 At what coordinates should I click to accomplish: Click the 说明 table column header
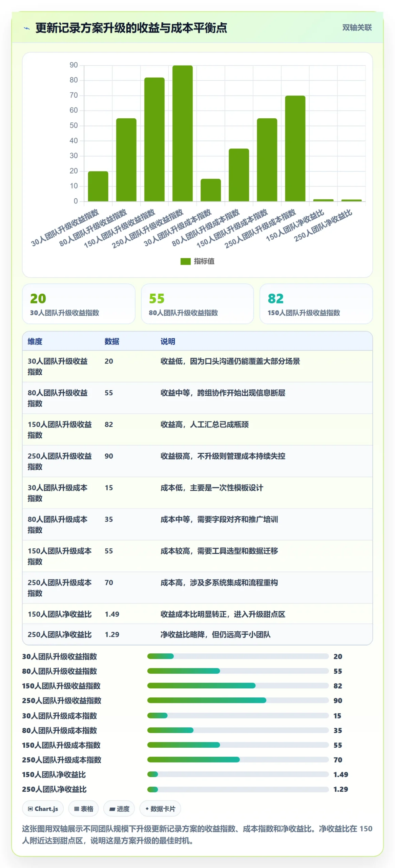(168, 341)
